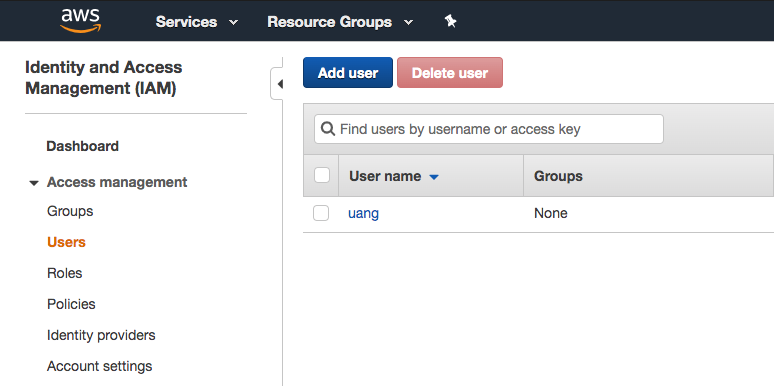The image size is (774, 386).
Task: Open the Resource Groups dropdown
Action: point(340,22)
